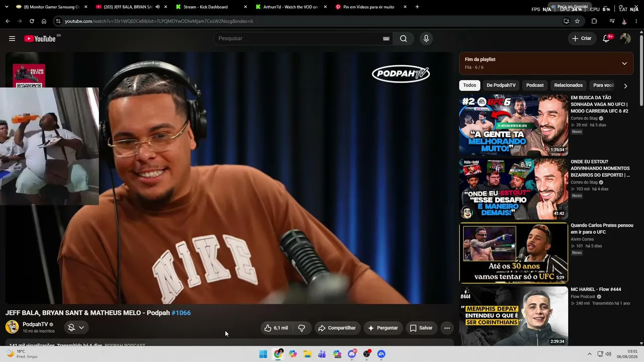Open the Windows Start menu
This screenshot has width=644, height=362.
[x=263, y=354]
